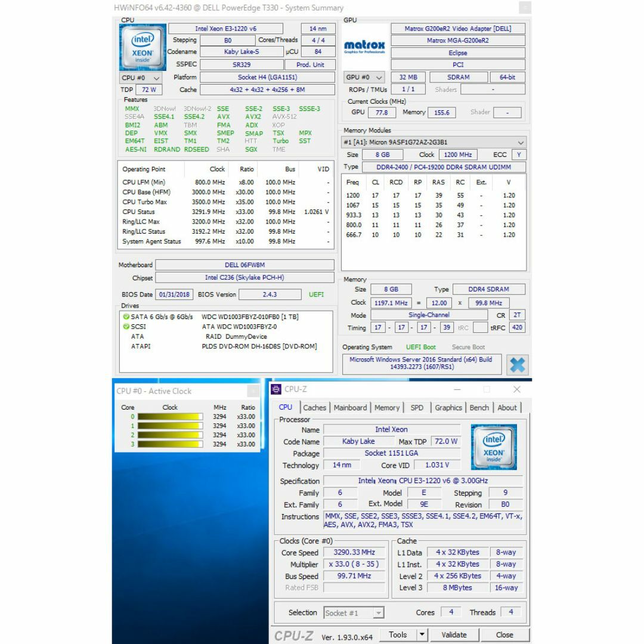Click the memory clock 1197.1 MHz field

point(391,303)
